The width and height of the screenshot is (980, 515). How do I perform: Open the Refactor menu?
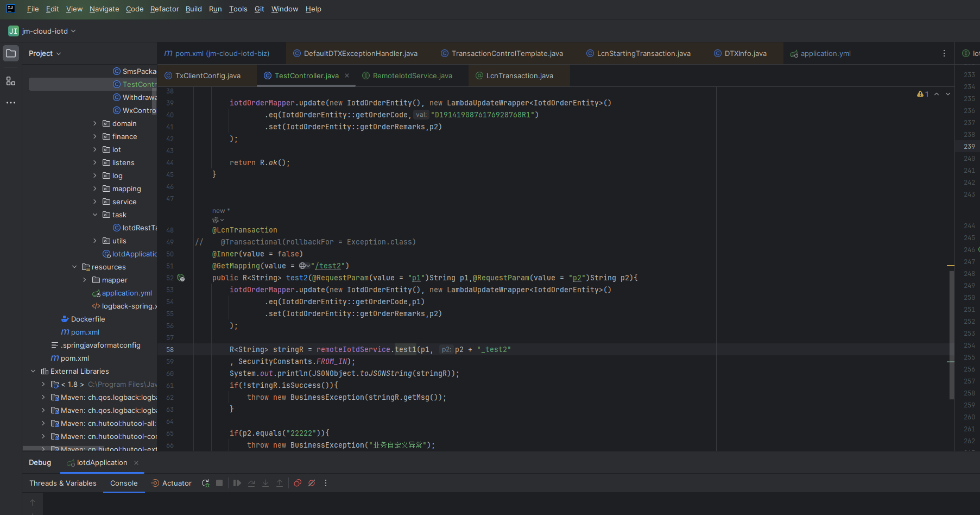(x=164, y=9)
